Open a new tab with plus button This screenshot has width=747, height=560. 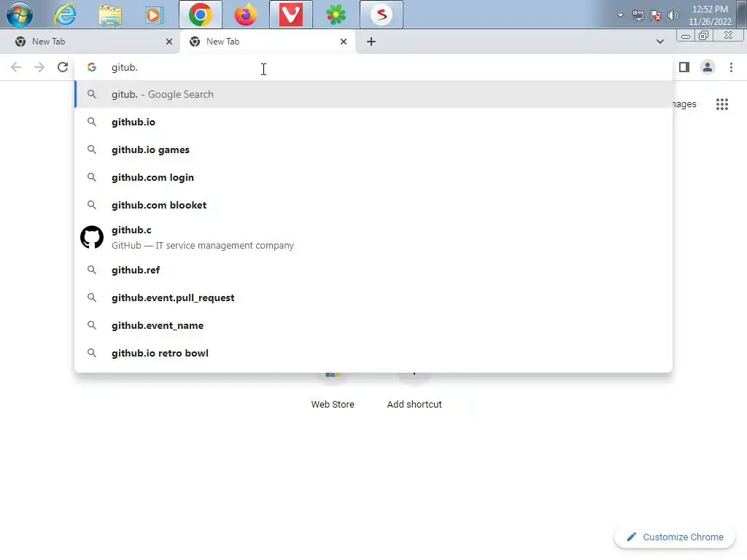[371, 42]
